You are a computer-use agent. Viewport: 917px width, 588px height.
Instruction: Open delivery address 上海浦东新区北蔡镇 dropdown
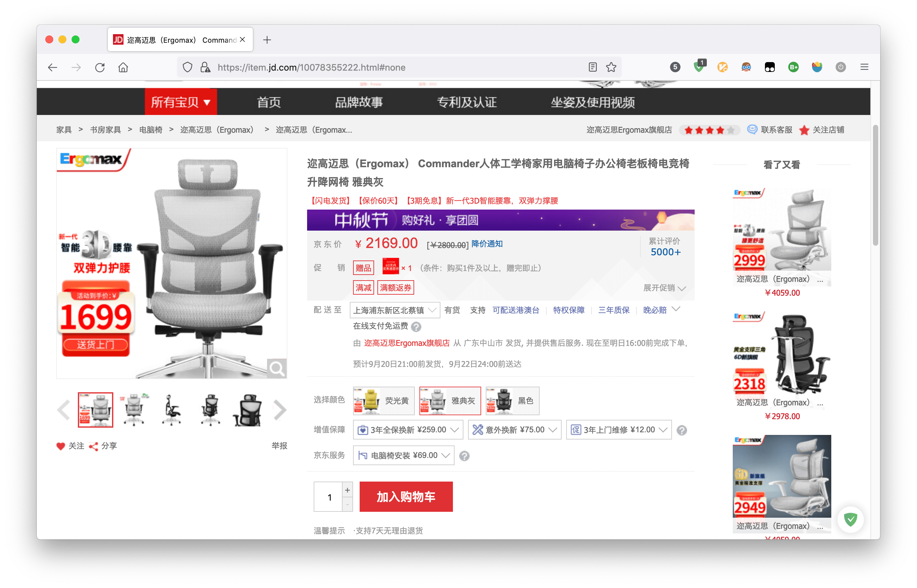[x=395, y=310]
